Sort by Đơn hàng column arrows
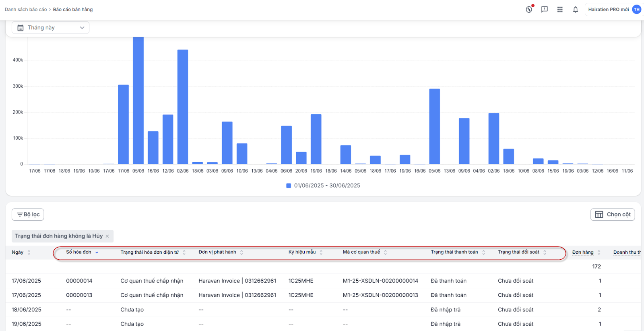644x331 pixels. pos(599,252)
